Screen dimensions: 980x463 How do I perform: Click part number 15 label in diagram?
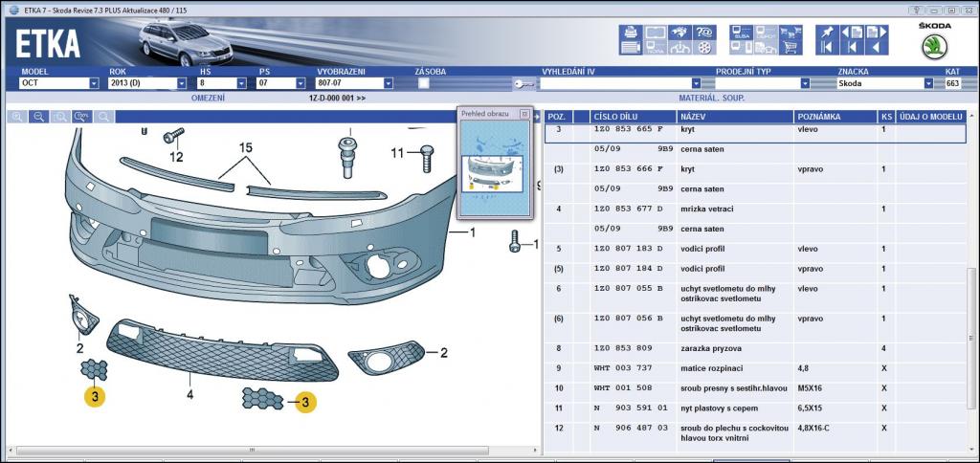(x=246, y=148)
